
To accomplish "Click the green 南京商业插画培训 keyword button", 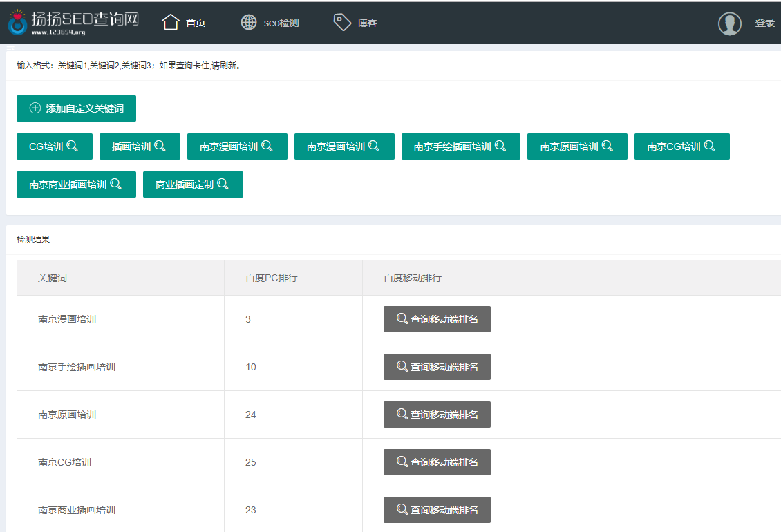I will pos(76,184).
